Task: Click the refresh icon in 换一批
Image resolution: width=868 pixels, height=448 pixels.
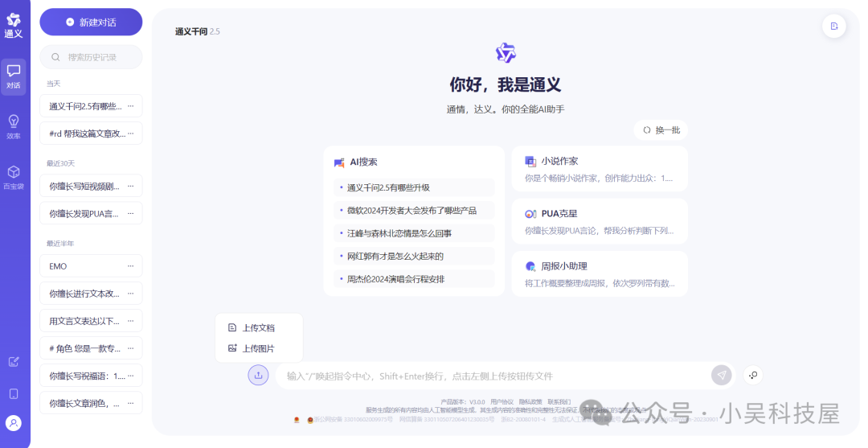Action: click(x=646, y=130)
